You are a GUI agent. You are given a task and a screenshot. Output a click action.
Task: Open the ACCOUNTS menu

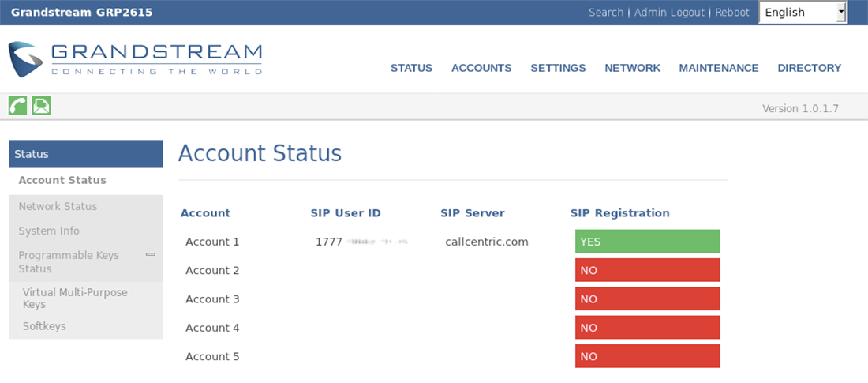coord(481,68)
